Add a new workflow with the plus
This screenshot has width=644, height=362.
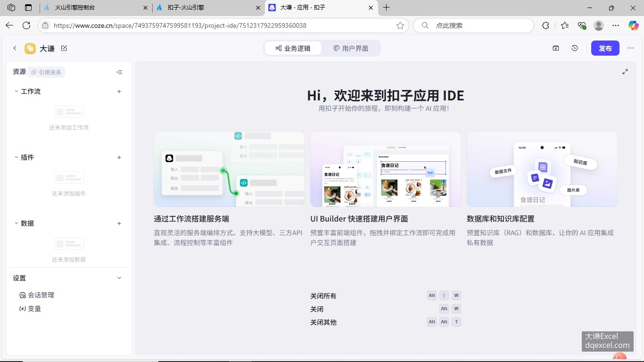[119, 91]
